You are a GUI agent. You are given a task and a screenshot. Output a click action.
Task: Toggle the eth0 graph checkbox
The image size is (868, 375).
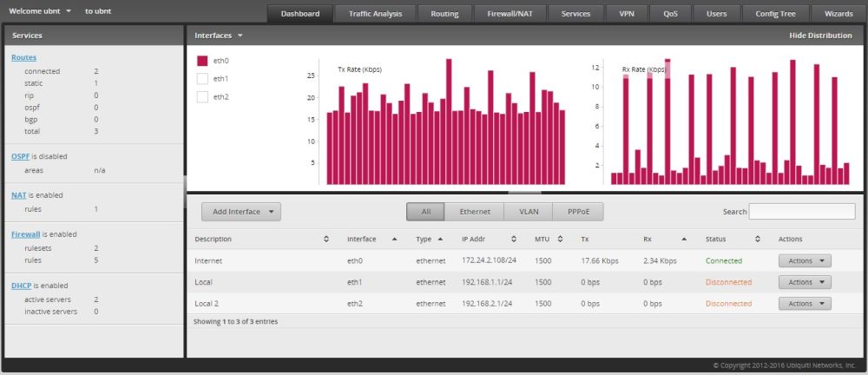point(202,61)
